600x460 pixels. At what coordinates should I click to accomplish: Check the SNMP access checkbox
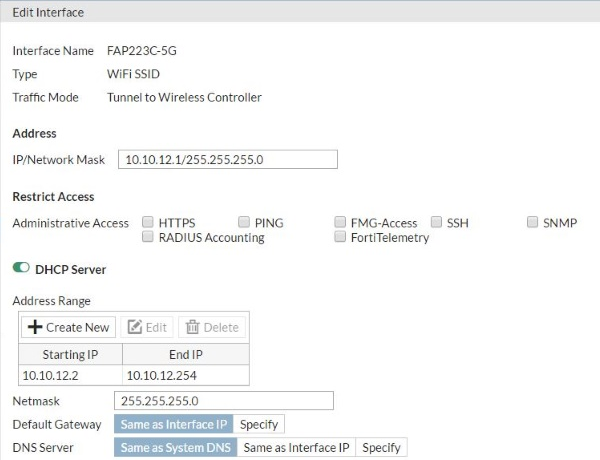coord(532,222)
